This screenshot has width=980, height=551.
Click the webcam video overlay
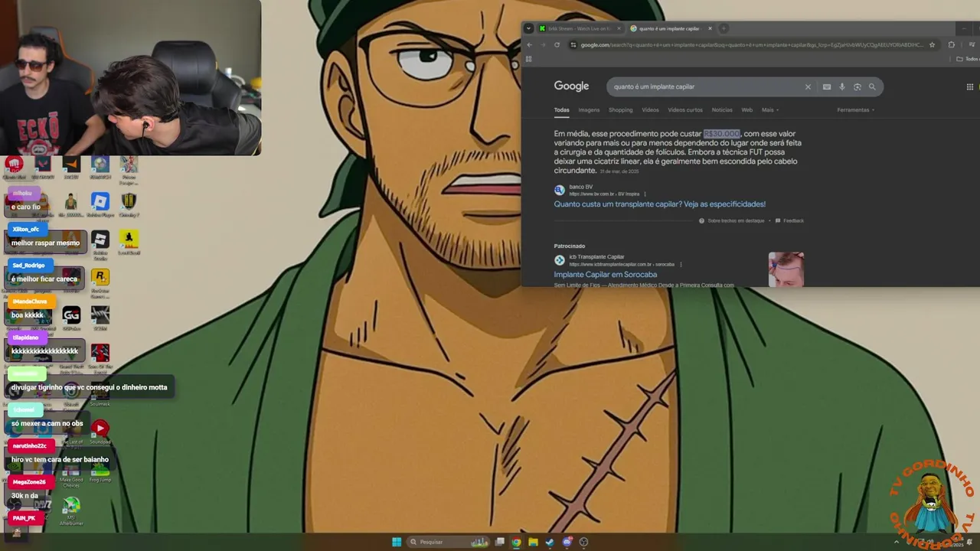point(130,77)
